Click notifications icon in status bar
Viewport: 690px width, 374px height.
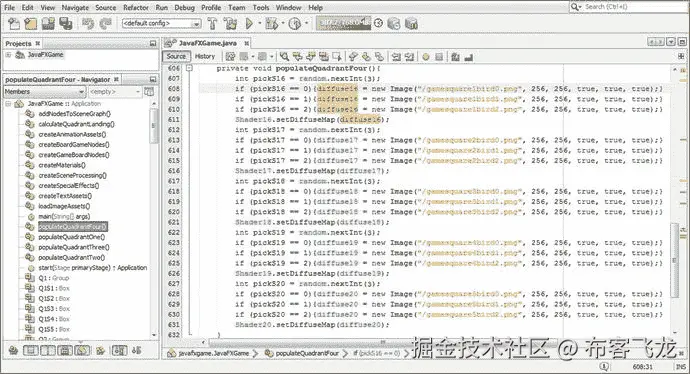click(x=604, y=367)
